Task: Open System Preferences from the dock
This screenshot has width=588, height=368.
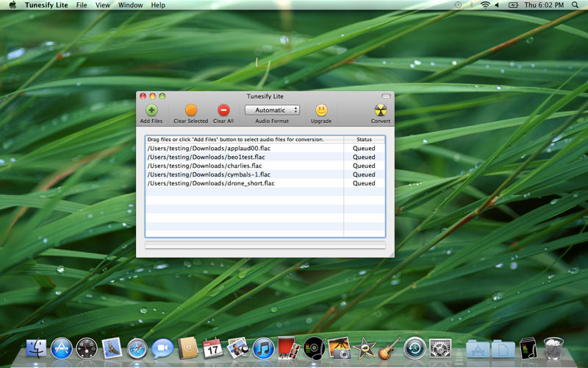Action: [440, 348]
